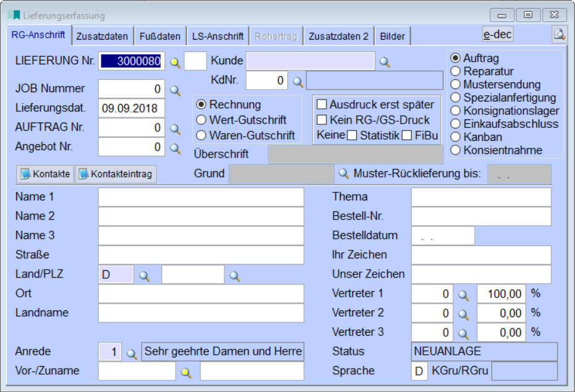575x392 pixels.
Task: Enable 'Ausdruck erst später' checkbox
Action: [x=322, y=105]
